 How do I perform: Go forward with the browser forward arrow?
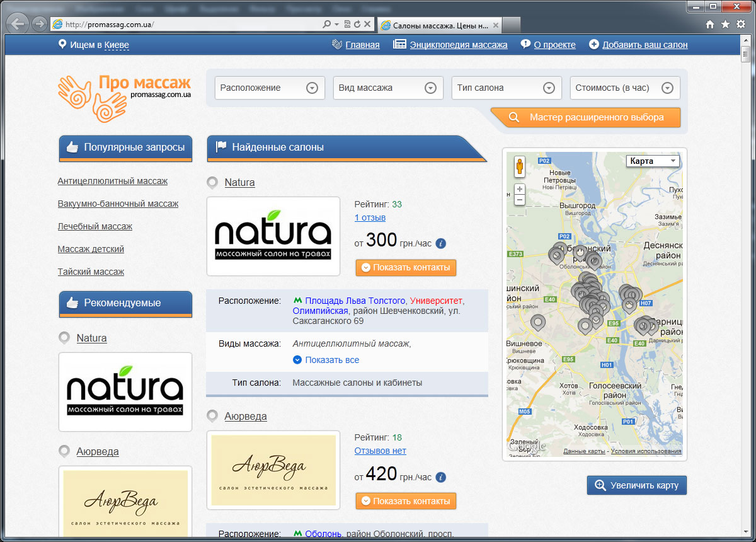pyautogui.click(x=40, y=24)
